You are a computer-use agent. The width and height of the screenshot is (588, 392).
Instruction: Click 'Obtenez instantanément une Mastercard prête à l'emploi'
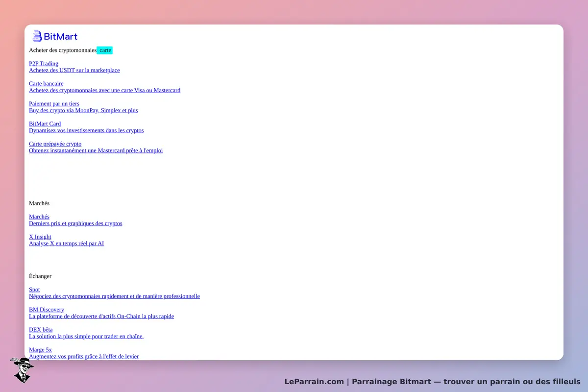[96, 151]
